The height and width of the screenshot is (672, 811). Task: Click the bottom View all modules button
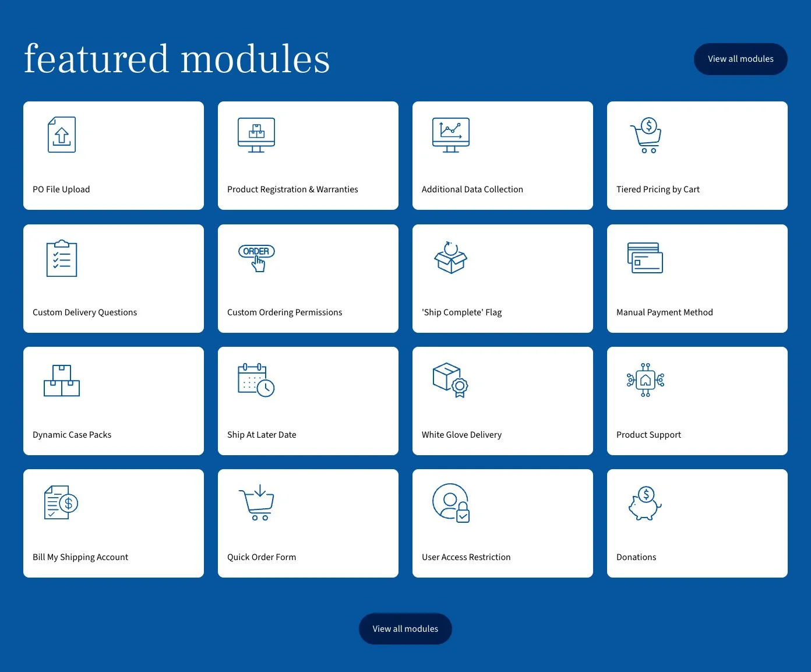click(x=405, y=629)
